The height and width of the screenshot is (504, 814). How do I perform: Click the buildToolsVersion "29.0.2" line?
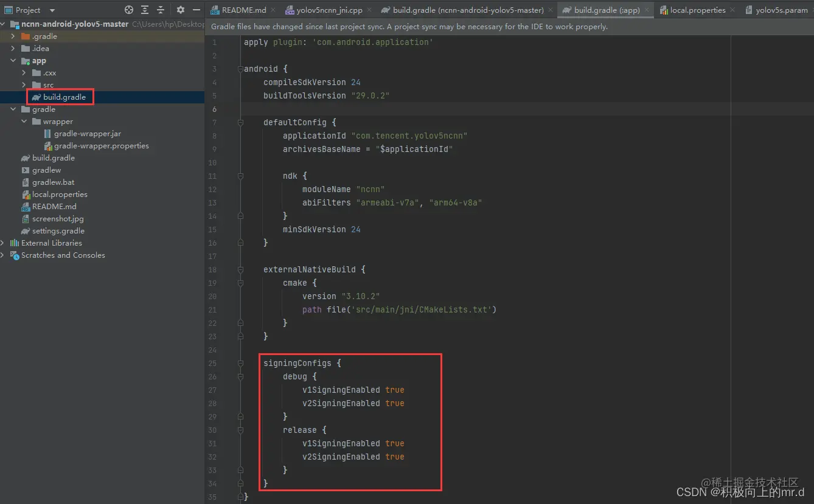tap(326, 95)
